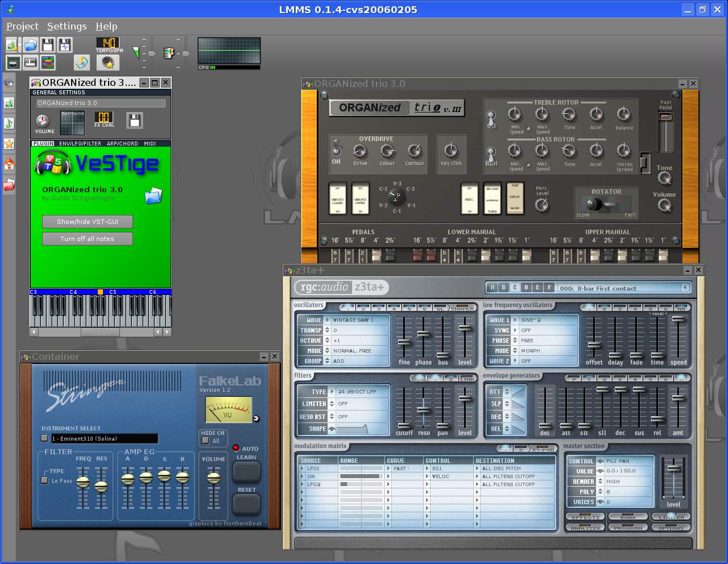Save instrument preset in ORGANized trio window

tap(135, 120)
